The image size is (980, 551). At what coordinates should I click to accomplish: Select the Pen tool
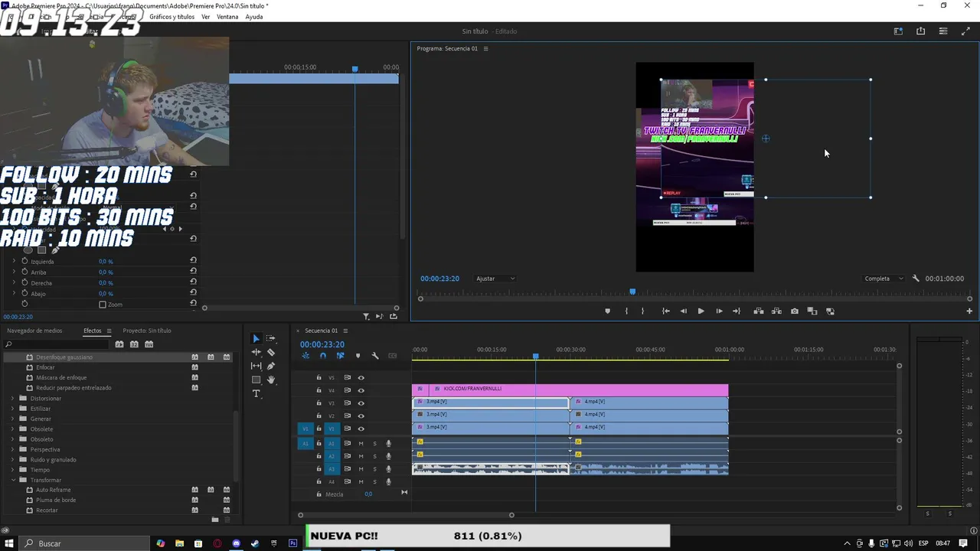(x=271, y=366)
